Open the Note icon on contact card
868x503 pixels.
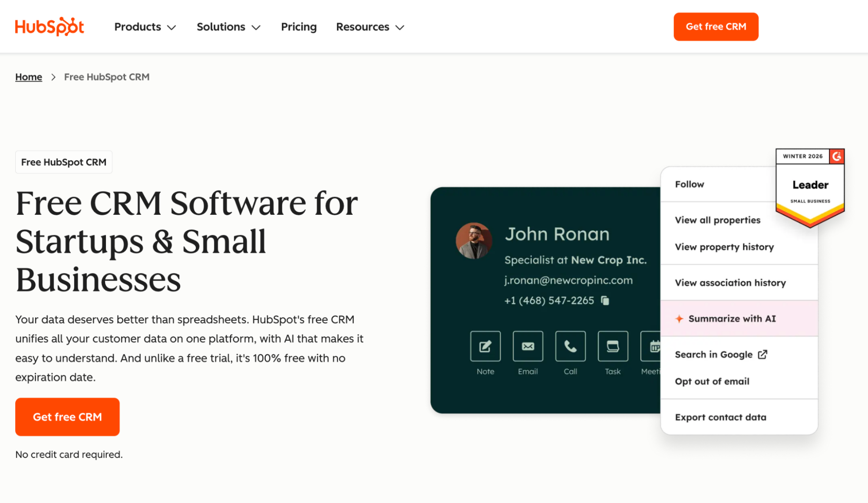coord(485,346)
